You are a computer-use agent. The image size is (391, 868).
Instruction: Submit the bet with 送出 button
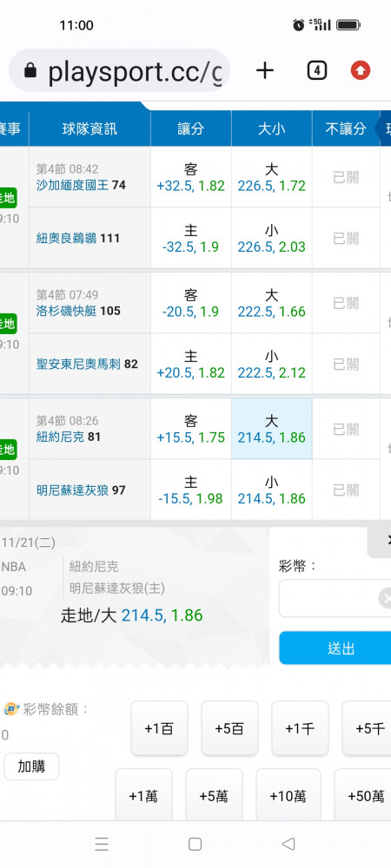click(335, 648)
